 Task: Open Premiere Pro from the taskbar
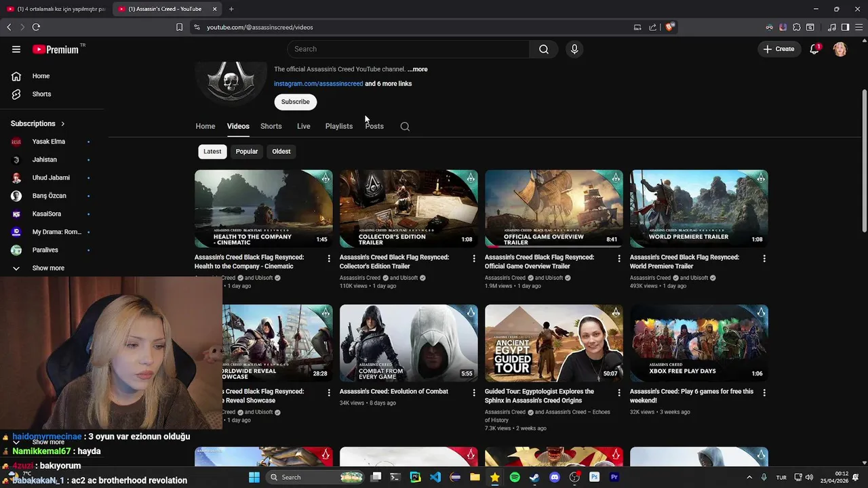(614, 477)
